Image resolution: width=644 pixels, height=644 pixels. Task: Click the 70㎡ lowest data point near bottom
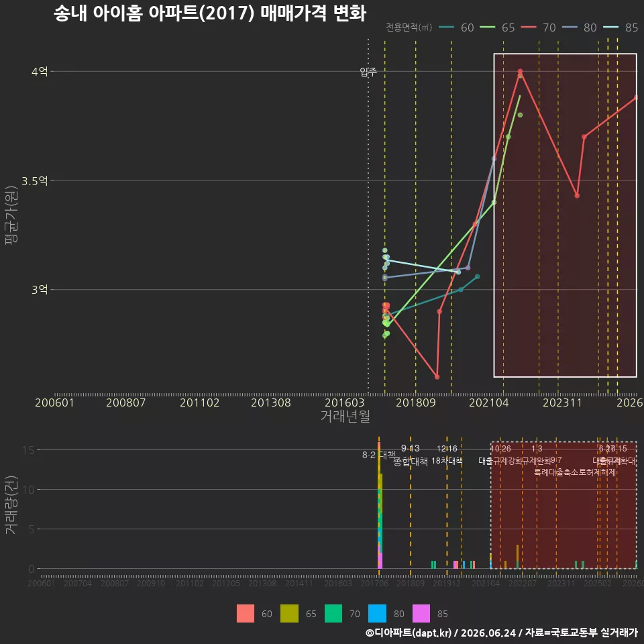coord(437,376)
